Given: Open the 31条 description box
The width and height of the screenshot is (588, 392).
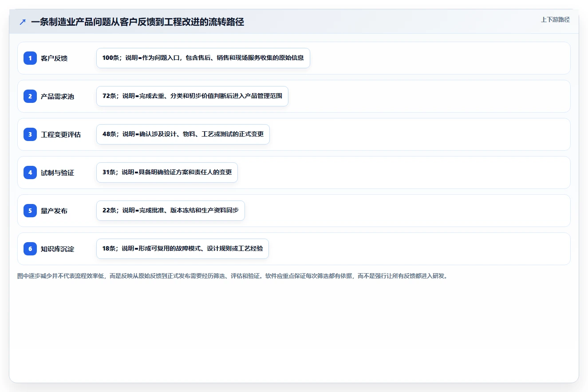Looking at the screenshot, I should click(x=167, y=172).
